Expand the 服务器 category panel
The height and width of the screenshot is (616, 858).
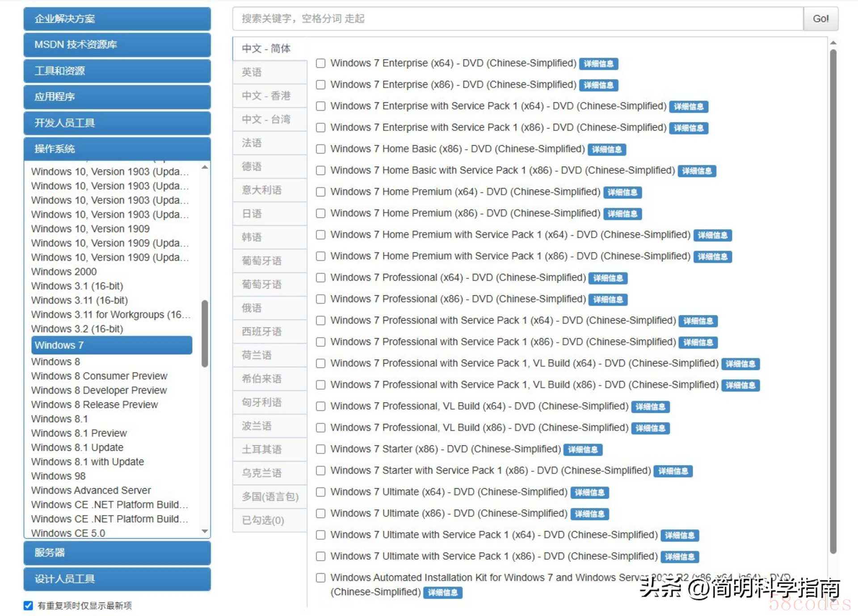point(117,553)
